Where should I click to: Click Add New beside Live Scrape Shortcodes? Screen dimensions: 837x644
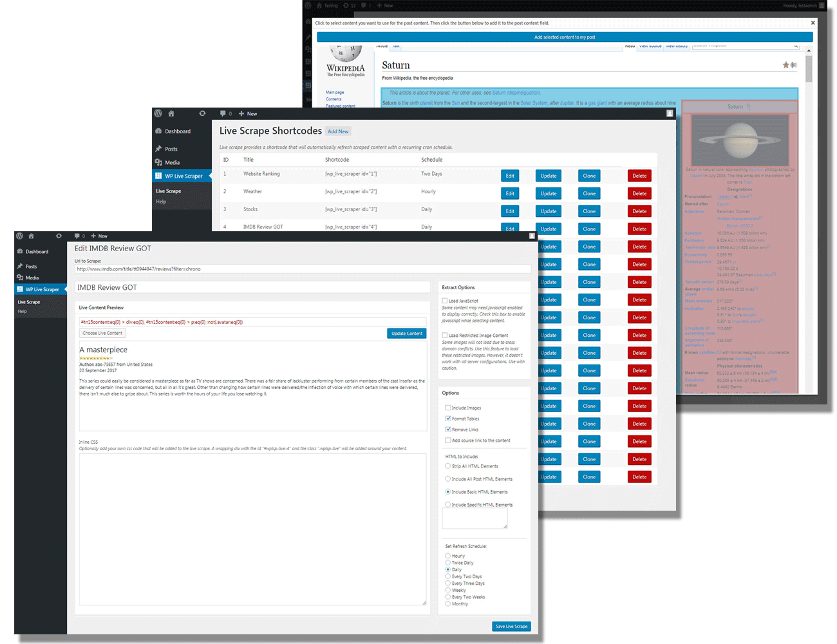(x=338, y=131)
